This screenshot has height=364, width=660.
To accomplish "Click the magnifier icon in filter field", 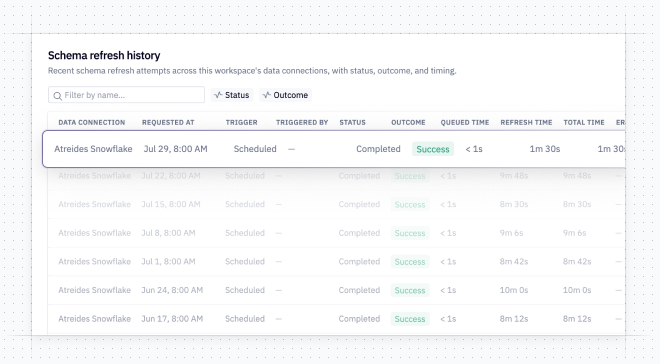I will click(58, 96).
